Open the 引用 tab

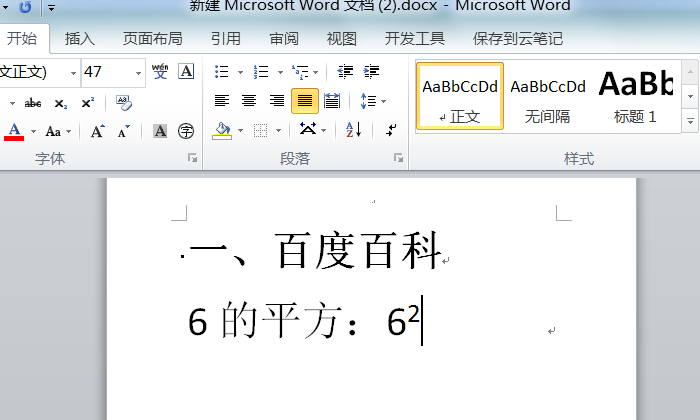tap(226, 39)
